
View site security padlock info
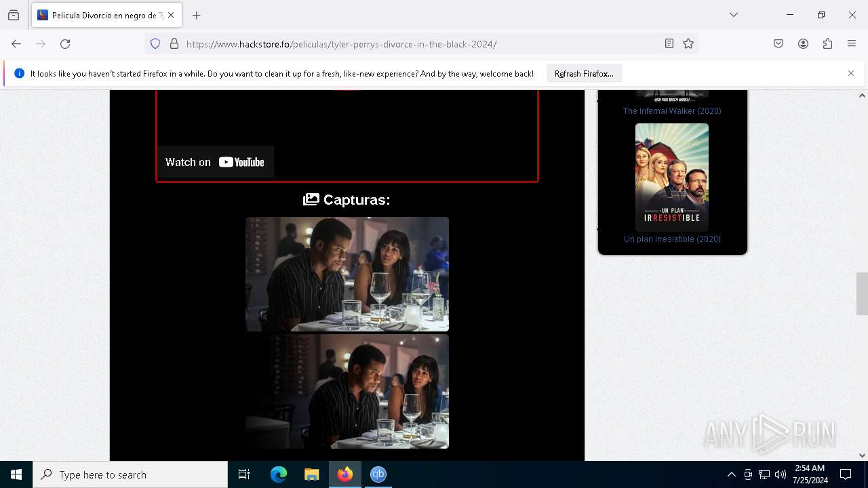(174, 44)
